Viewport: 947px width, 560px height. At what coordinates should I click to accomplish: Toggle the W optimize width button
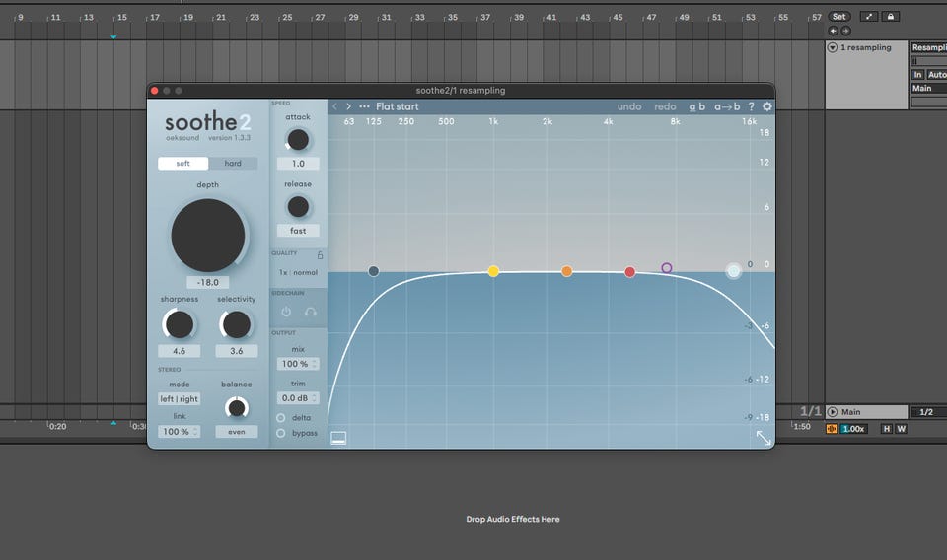pos(901,429)
